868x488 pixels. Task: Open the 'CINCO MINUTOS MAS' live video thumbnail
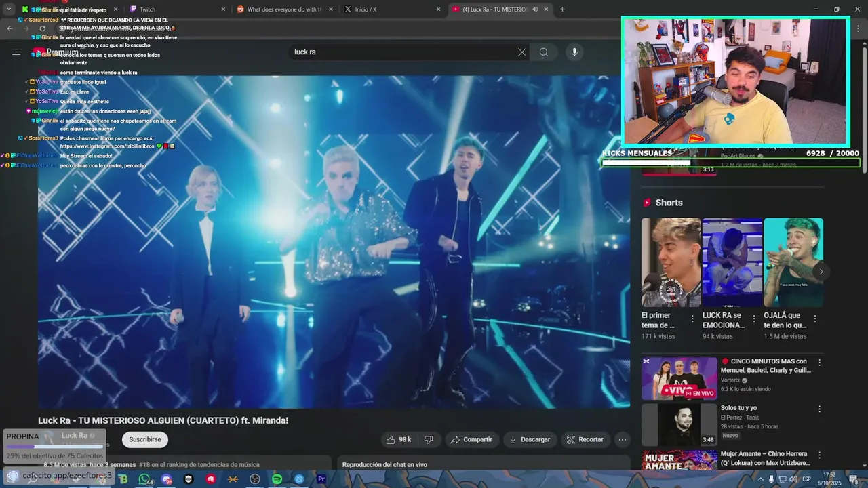[679, 378]
